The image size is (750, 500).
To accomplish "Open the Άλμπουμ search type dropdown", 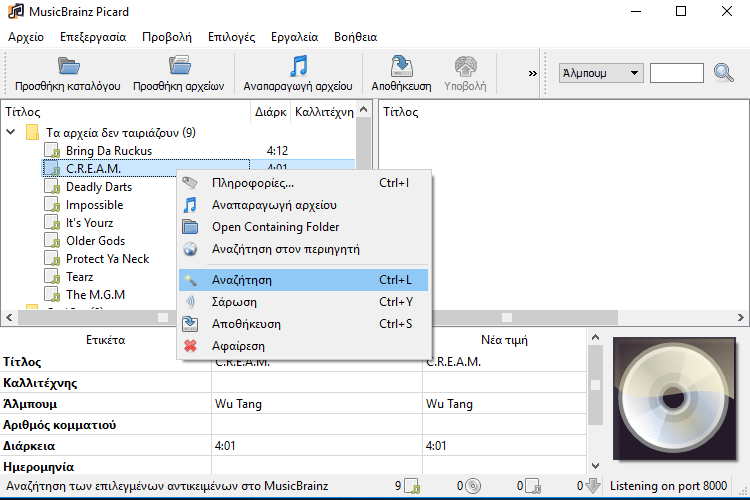I will point(601,73).
